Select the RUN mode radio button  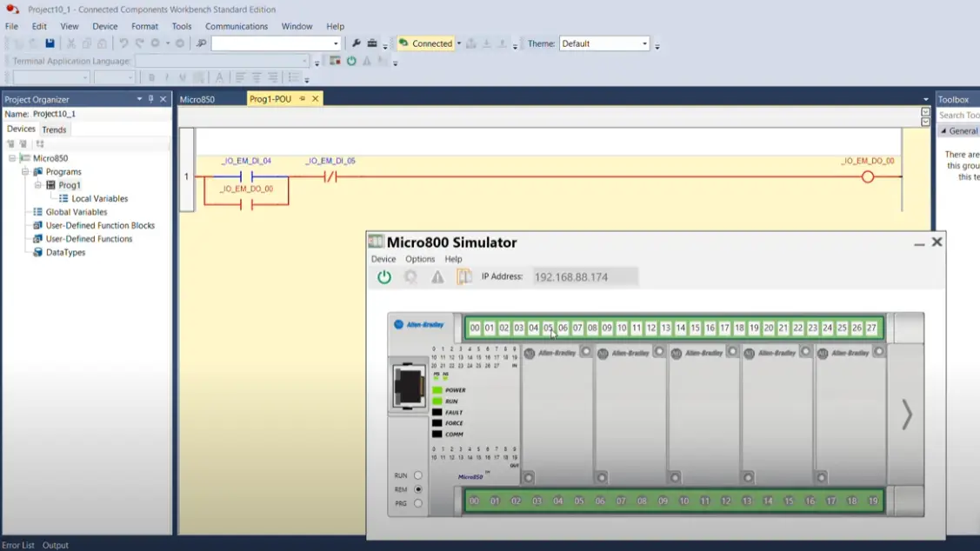coord(418,475)
